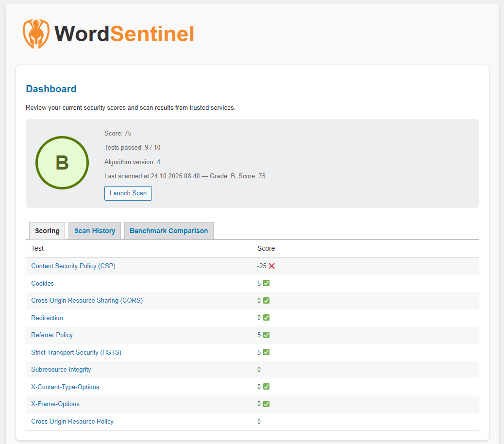Switch to the Scan History tab
504x444 pixels.
coord(94,230)
